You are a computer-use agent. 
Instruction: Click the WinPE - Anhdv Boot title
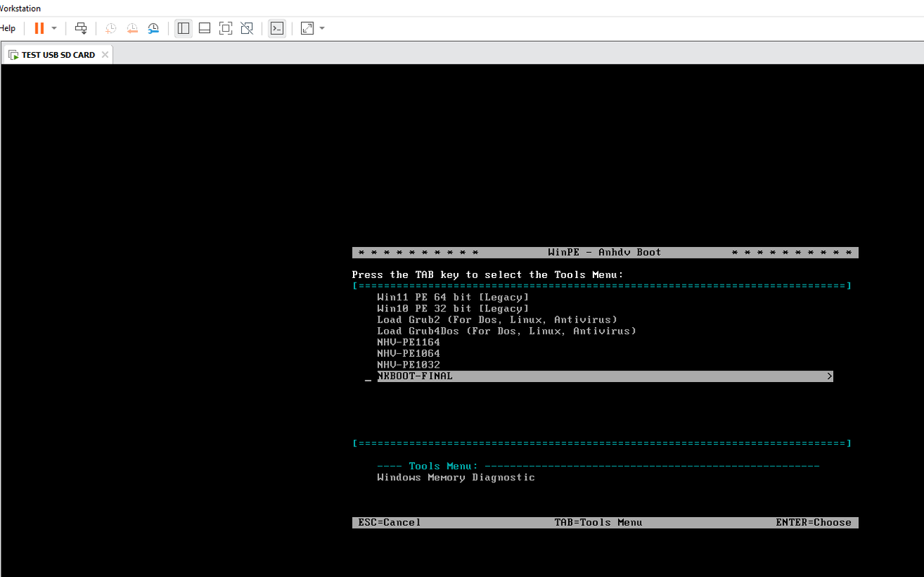pos(605,252)
